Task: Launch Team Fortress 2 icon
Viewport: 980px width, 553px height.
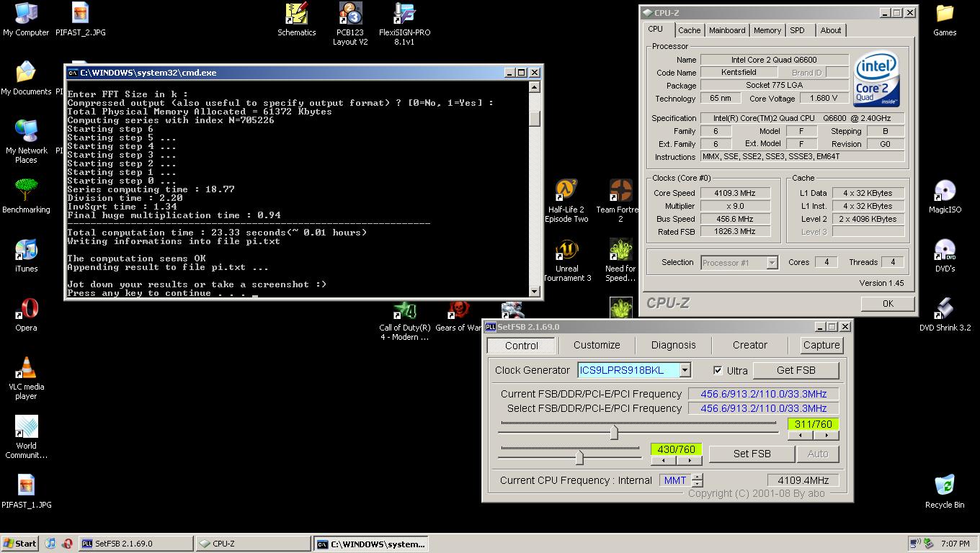Action: point(620,201)
